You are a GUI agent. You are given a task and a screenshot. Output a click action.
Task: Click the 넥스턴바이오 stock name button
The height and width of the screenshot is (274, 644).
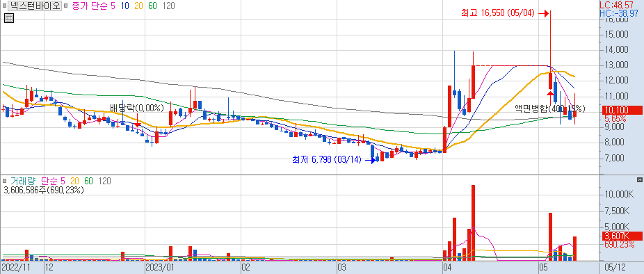[35, 6]
